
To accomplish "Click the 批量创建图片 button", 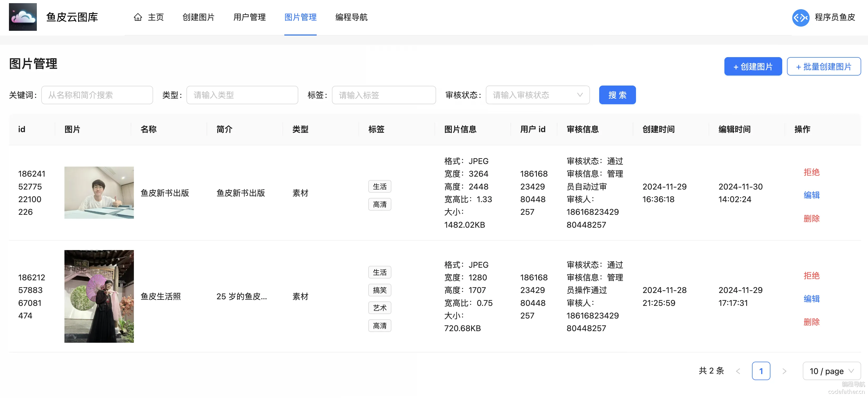I will [824, 66].
